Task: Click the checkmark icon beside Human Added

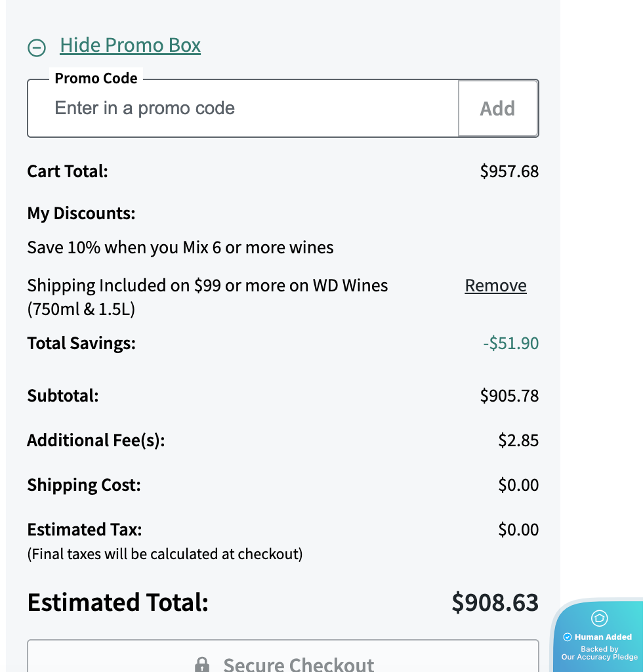Action: (568, 637)
